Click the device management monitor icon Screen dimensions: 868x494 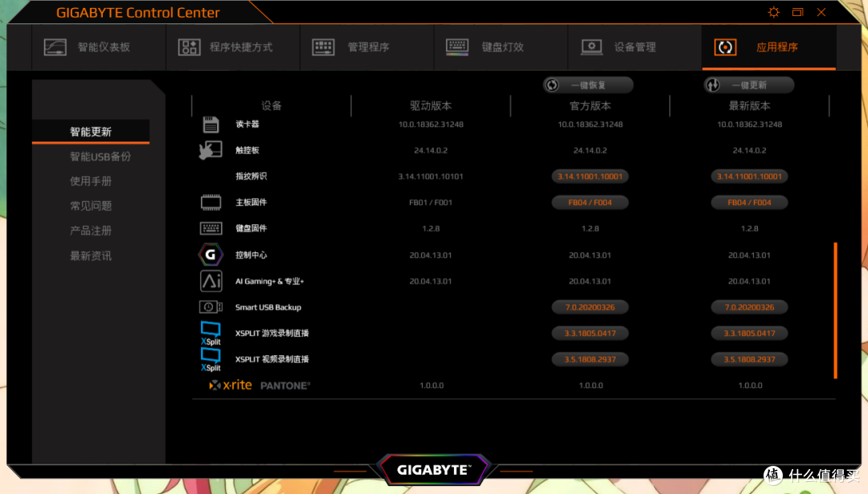[x=592, y=47]
